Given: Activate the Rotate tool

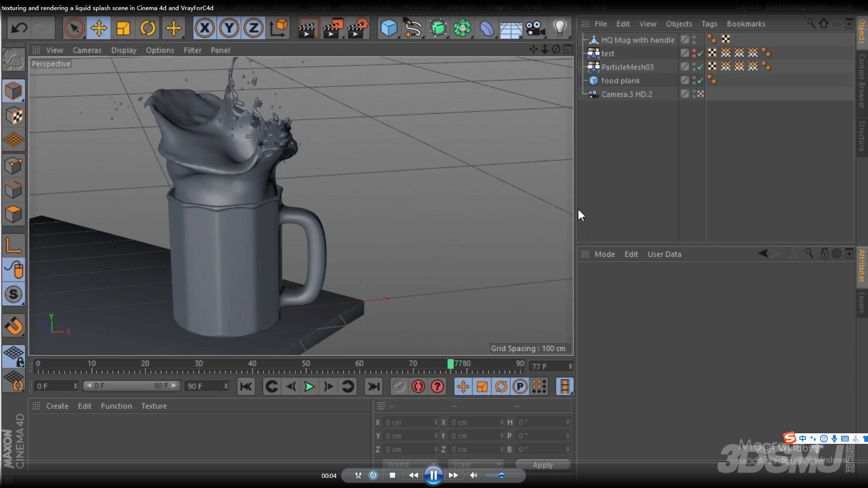Looking at the screenshot, I should point(148,28).
